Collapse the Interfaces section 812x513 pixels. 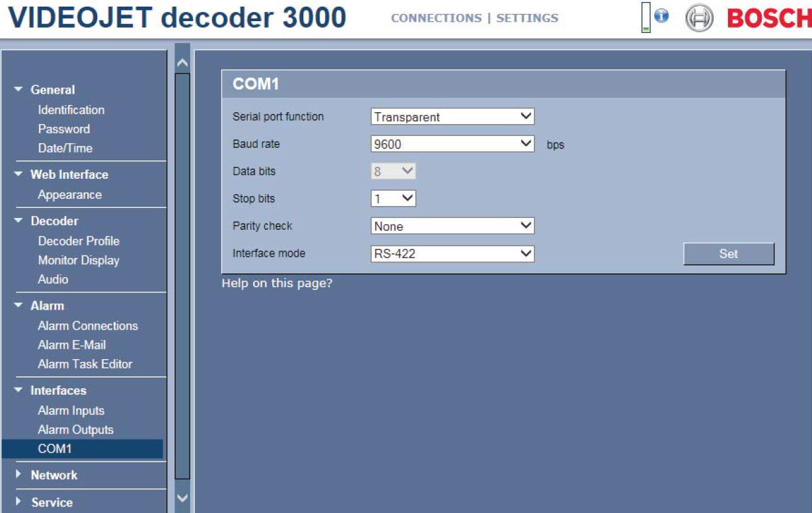point(18,391)
